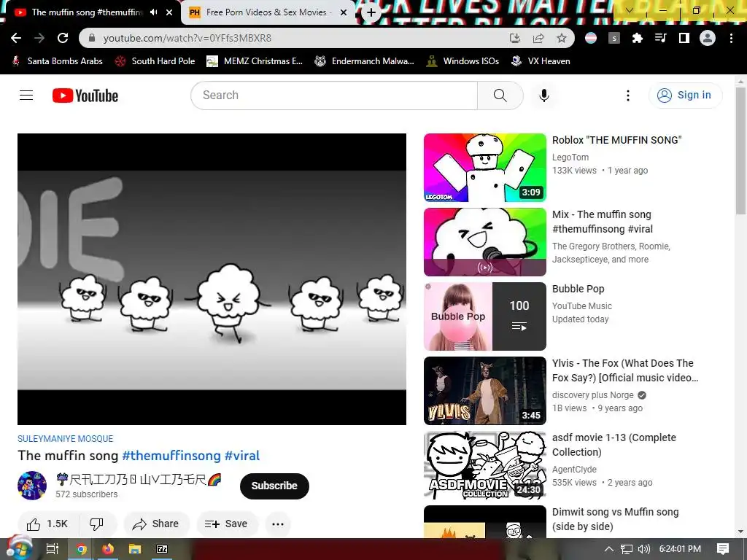Open Ylvis The Fox video thumbnail
The image size is (747, 560).
[485, 391]
